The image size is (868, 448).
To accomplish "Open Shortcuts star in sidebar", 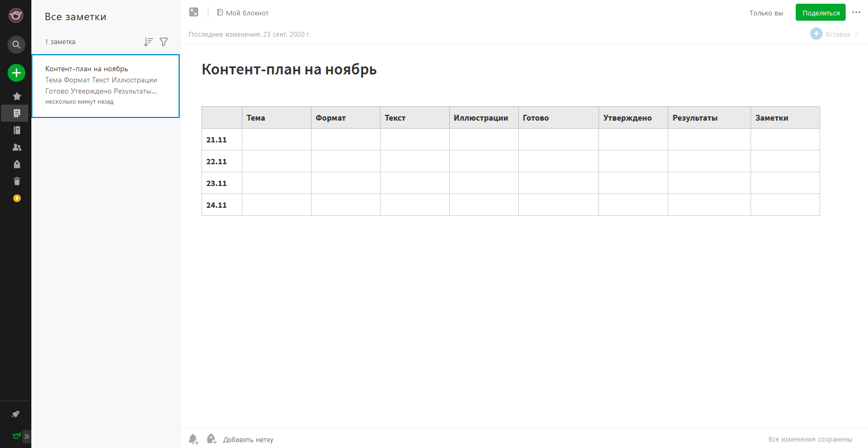I will tap(17, 96).
